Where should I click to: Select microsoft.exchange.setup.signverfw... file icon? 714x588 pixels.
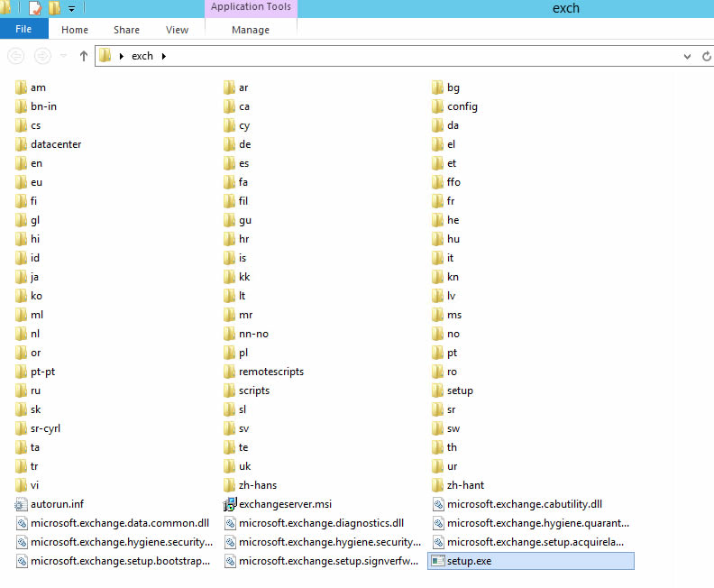[230, 561]
